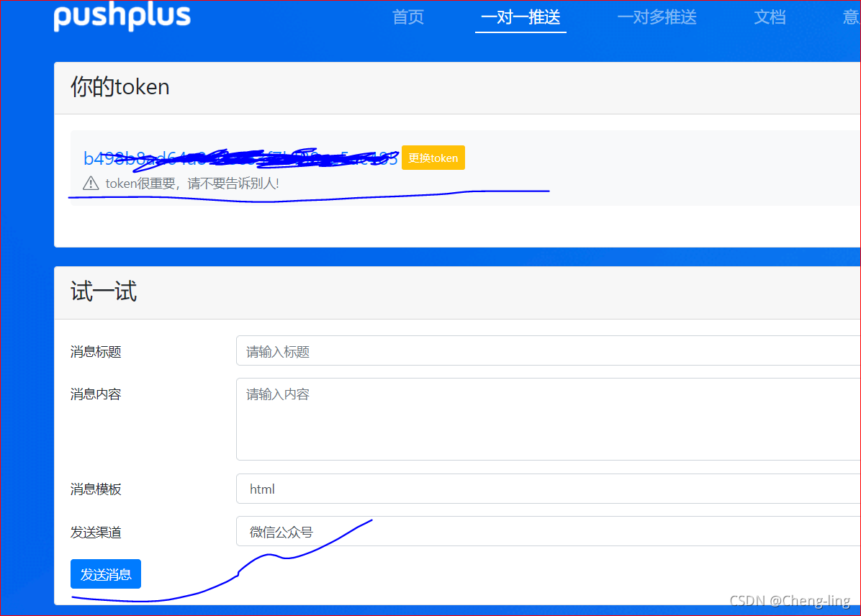Click the 试一试 heading
This screenshot has width=861, height=616.
(x=103, y=291)
